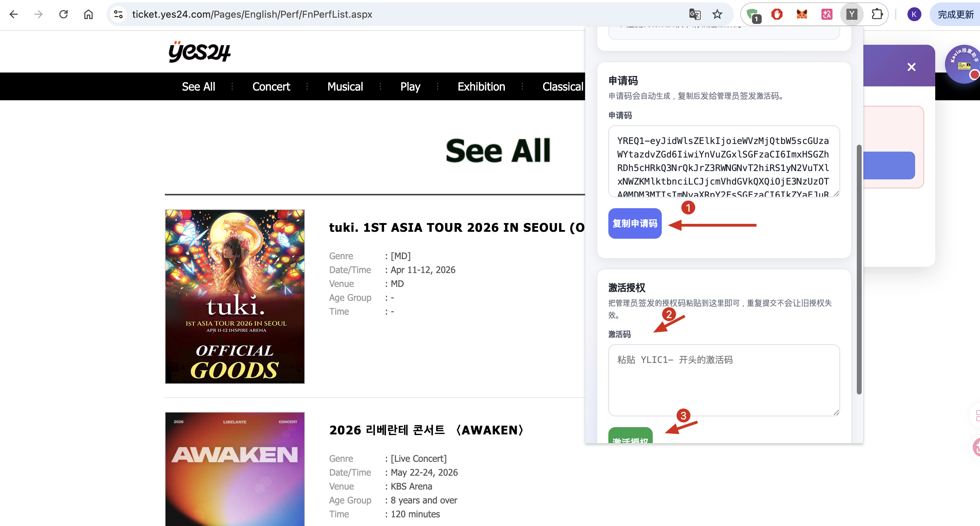Select the Concert nav tab

(271, 87)
